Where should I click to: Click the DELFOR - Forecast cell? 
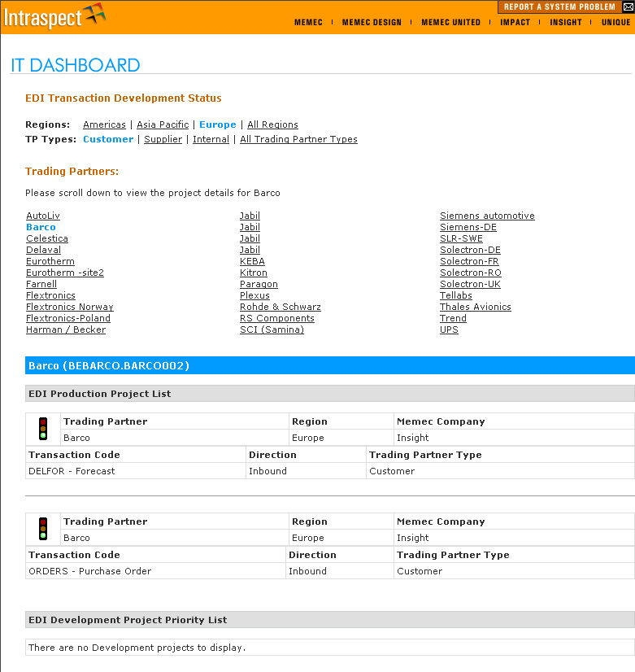pos(135,471)
